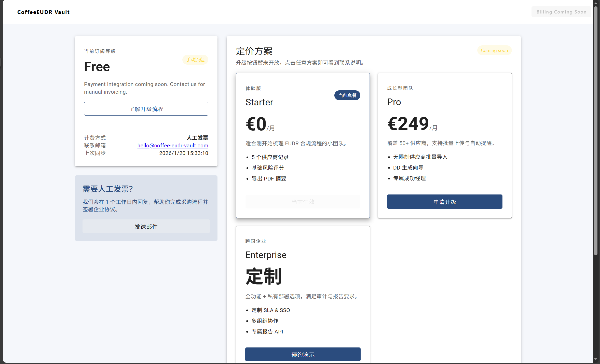Click the 上次同步 timestamp value
The height and width of the screenshot is (364, 600).
coord(184,153)
